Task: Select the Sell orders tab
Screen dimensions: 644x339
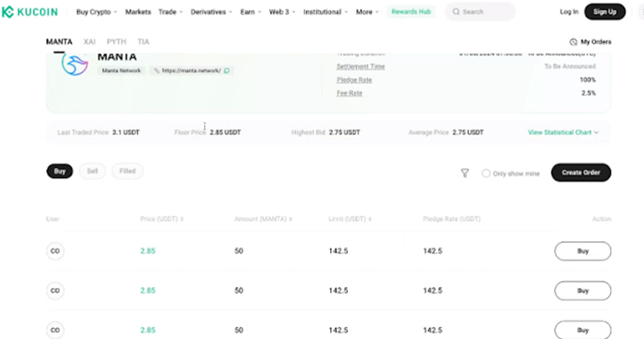Action: [x=93, y=171]
